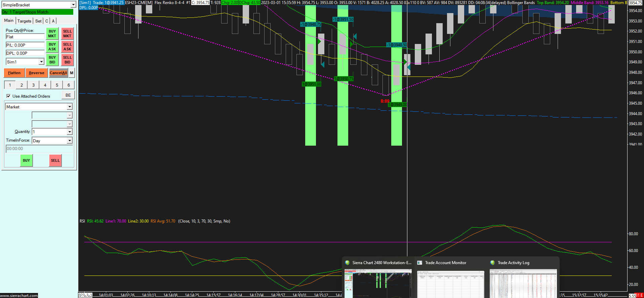Click the SELL ASK button
The width and height of the screenshot is (644, 298).
tap(67, 47)
